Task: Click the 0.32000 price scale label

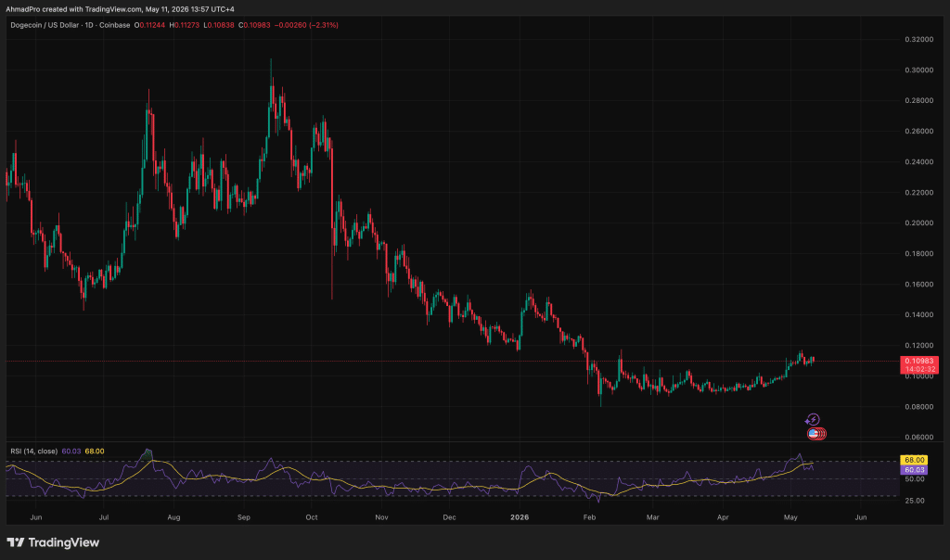Action: 919,39
